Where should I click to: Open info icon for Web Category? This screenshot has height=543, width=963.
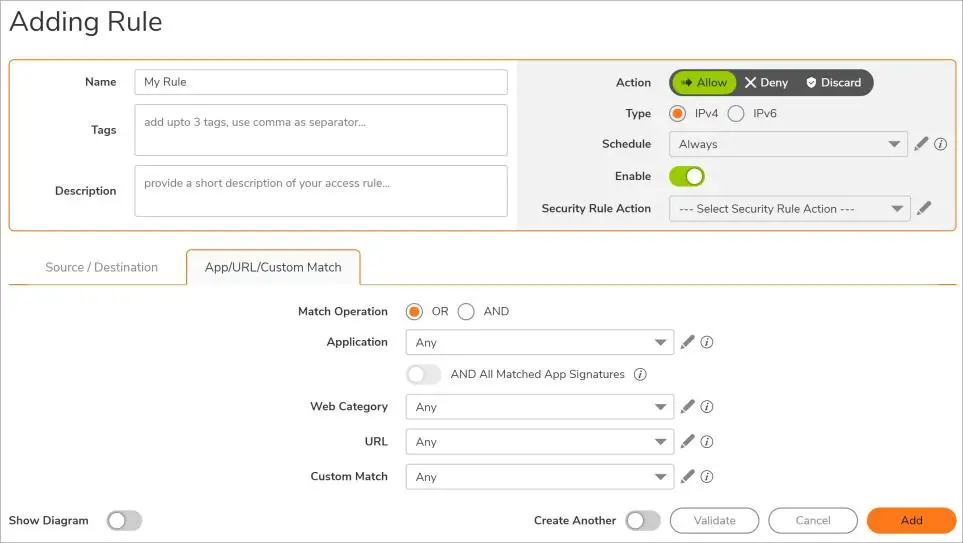(707, 407)
